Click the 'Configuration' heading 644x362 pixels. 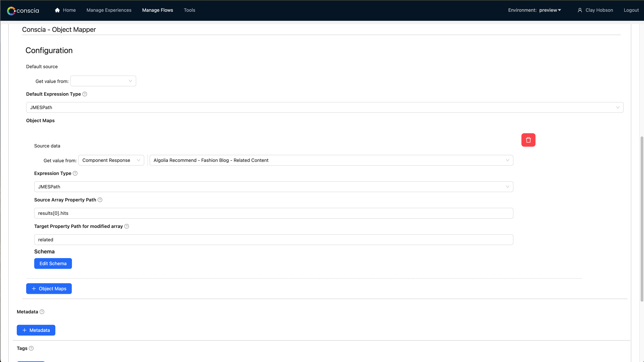(x=49, y=50)
